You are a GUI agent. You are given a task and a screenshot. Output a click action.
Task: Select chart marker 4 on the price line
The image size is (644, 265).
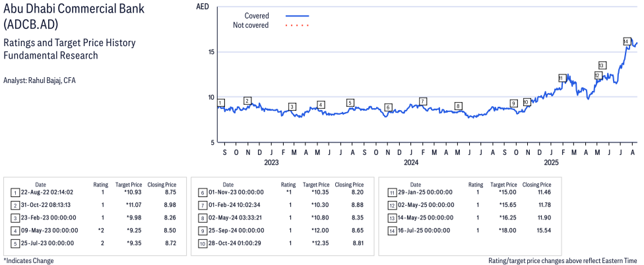(x=321, y=105)
